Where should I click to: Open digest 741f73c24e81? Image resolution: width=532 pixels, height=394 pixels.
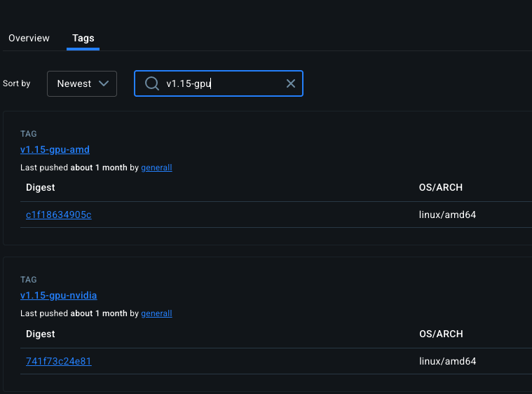click(x=58, y=361)
